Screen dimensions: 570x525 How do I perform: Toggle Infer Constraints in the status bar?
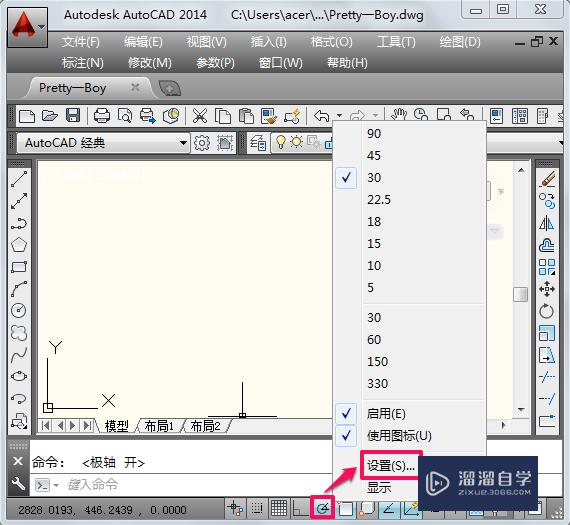(235, 508)
